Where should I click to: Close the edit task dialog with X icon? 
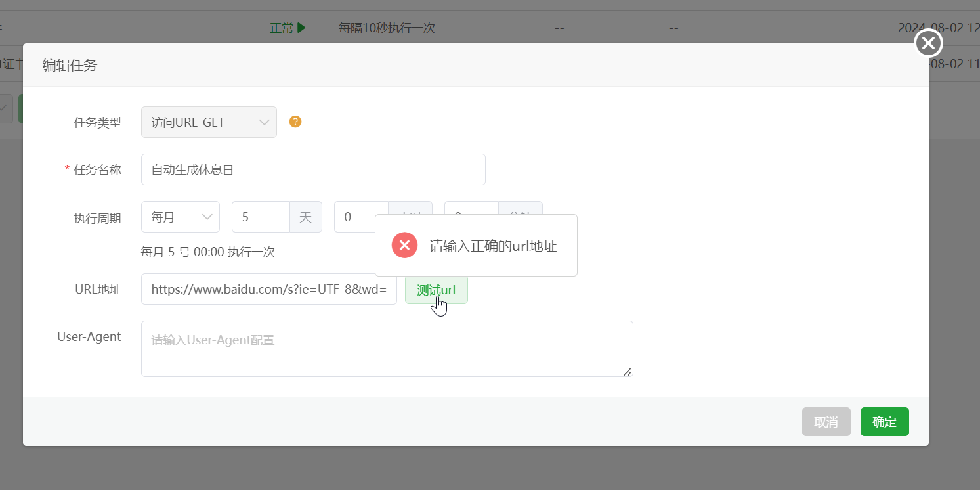928,43
